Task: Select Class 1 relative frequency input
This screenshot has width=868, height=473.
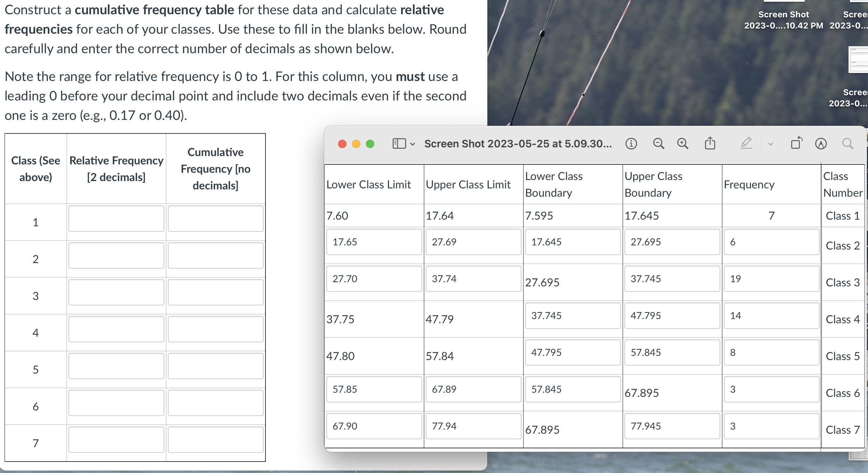Action: [116, 219]
